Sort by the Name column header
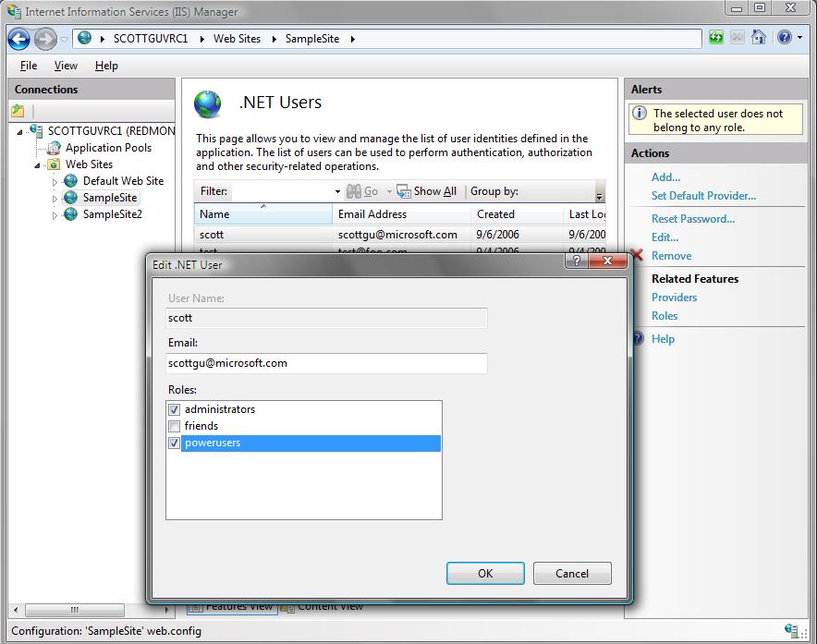The width and height of the screenshot is (817, 644). click(x=263, y=214)
